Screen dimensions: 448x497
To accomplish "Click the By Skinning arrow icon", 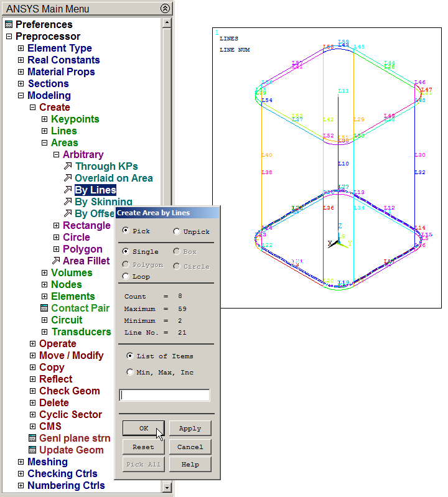I will pyautogui.click(x=68, y=202).
